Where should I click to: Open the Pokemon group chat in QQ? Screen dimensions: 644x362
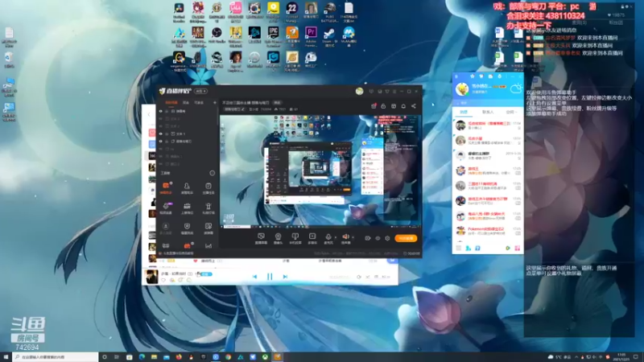coord(488,231)
